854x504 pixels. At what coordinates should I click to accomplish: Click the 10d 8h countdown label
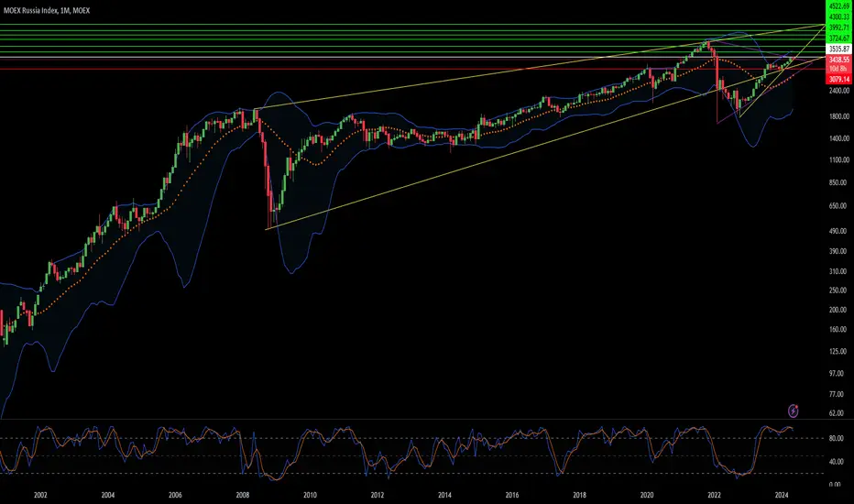(x=838, y=69)
